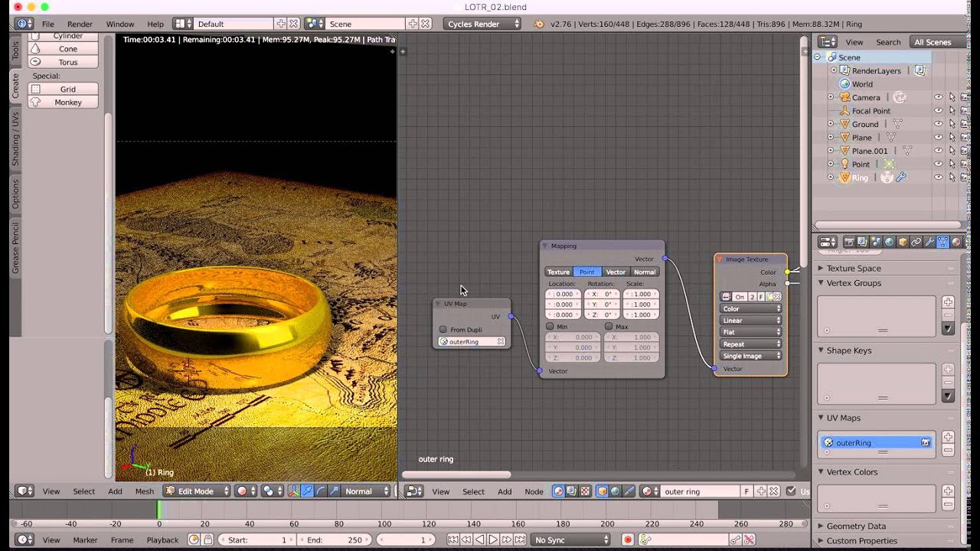This screenshot has width=980, height=551.
Task: Open the Normal orientation dropdown
Action: [366, 491]
